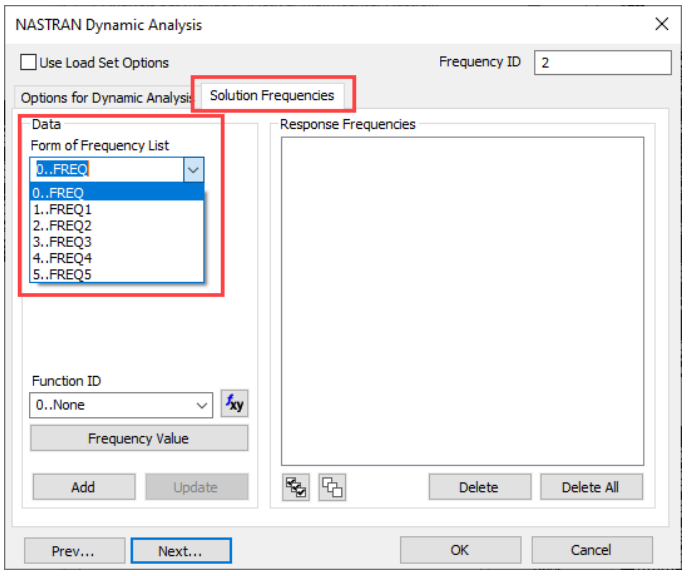Click the Add button
The height and width of the screenshot is (576, 688).
point(84,487)
